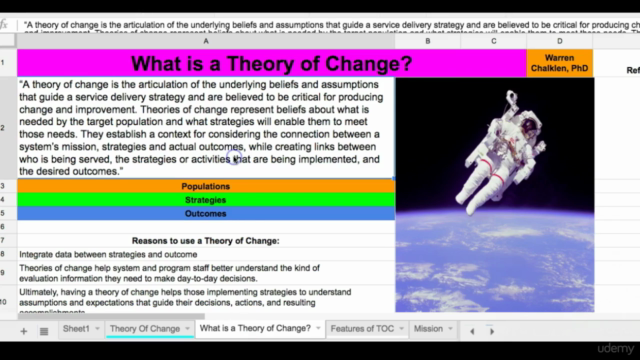Viewport: 640px width, 360px height.
Task: Select the green Strategies cell
Action: click(x=206, y=200)
